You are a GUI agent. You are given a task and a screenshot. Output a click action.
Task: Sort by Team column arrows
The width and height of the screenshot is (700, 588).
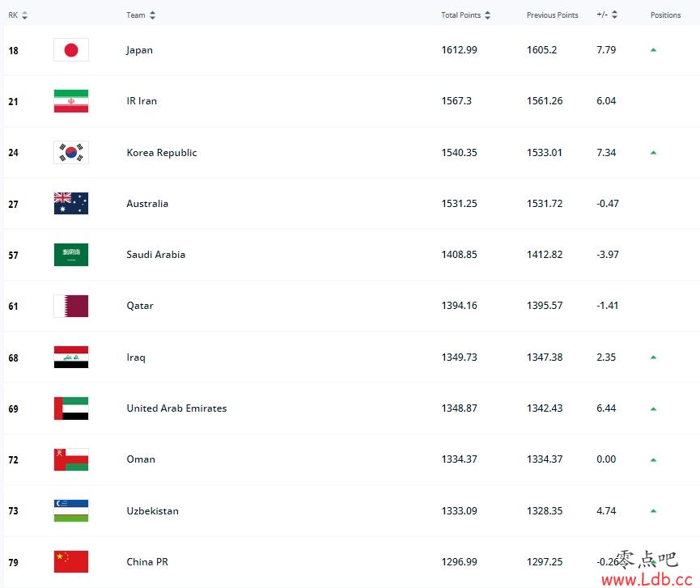pos(153,15)
